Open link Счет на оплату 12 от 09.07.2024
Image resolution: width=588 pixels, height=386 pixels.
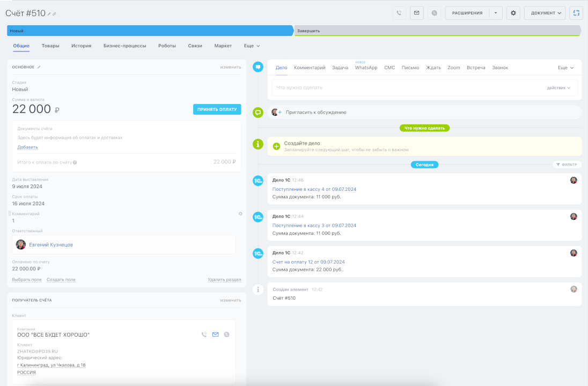pos(308,262)
